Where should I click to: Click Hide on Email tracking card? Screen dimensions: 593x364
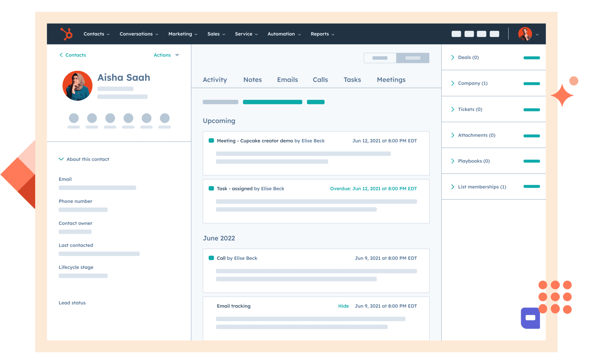click(343, 306)
